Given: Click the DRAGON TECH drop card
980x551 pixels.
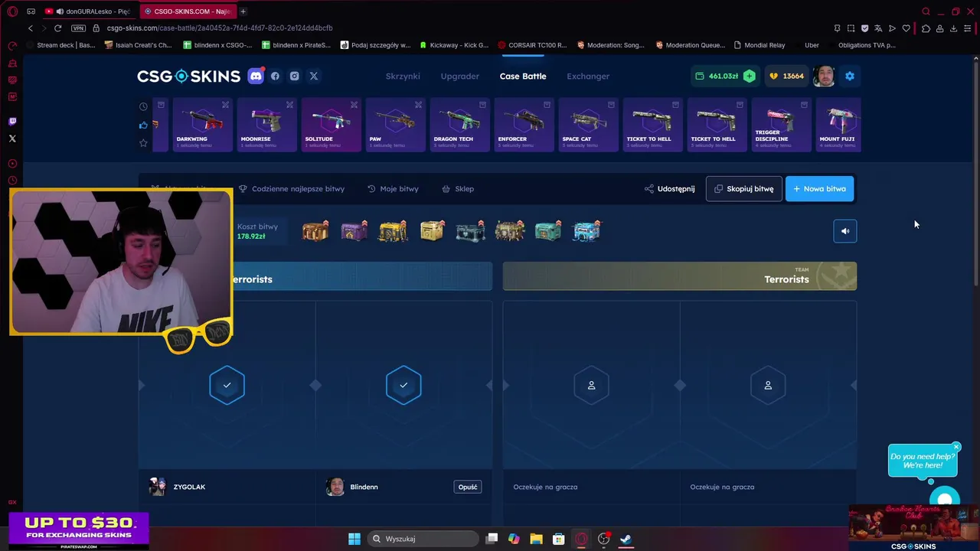Looking at the screenshot, I should coord(459,125).
